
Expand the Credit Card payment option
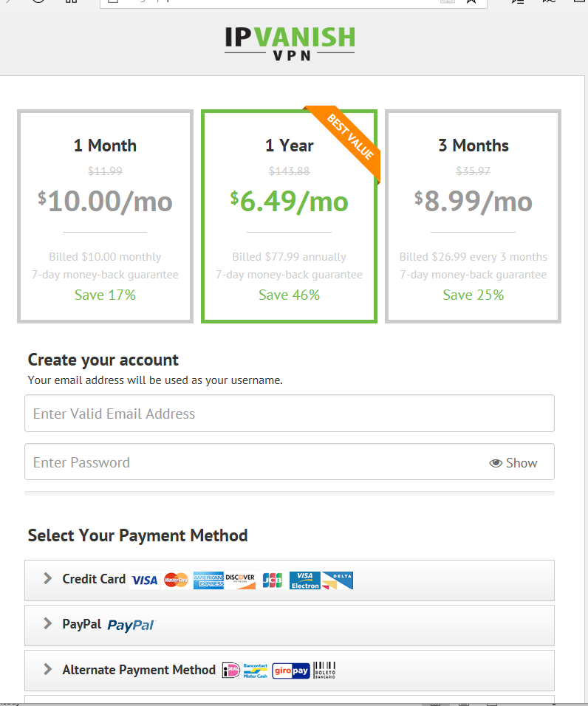click(x=290, y=580)
